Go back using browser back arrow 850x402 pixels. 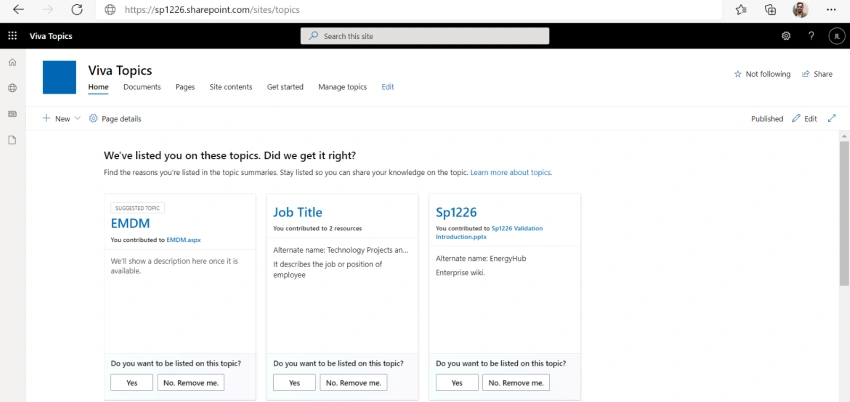(x=18, y=10)
